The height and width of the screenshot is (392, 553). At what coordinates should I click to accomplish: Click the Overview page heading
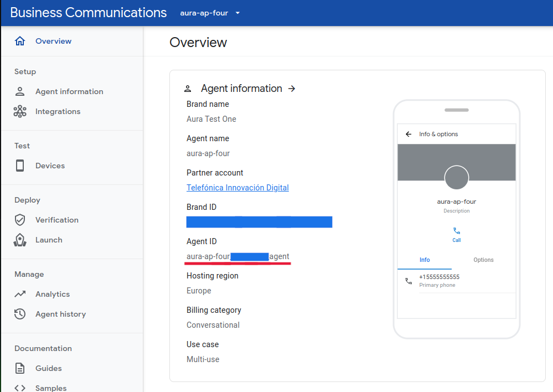click(198, 42)
